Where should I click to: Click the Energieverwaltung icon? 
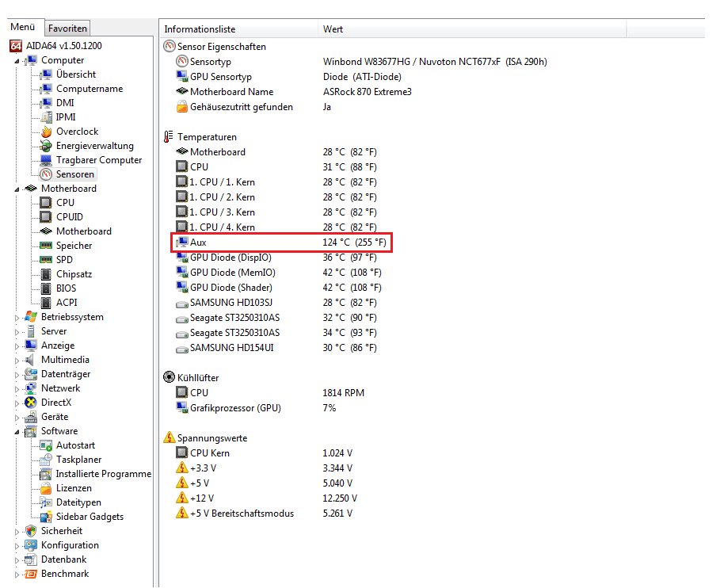pos(46,146)
